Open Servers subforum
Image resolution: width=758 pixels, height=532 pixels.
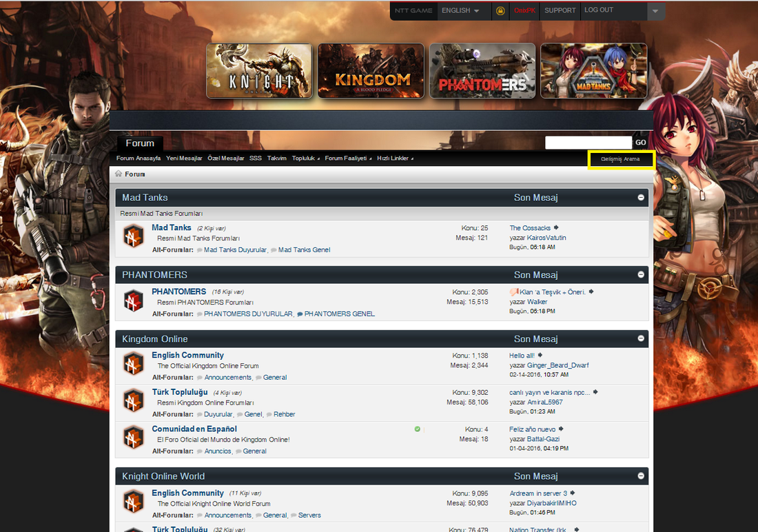pos(309,515)
